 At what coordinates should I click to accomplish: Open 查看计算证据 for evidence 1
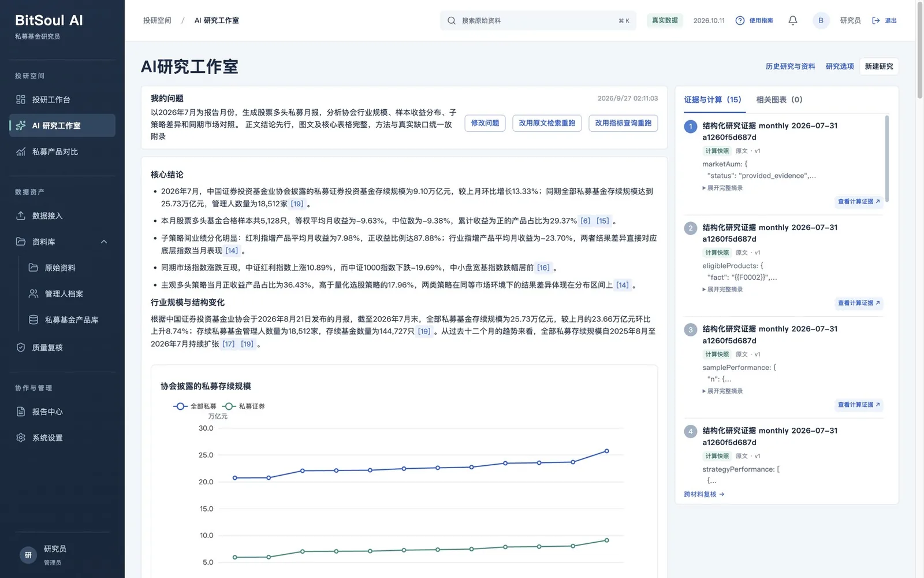[x=859, y=202]
